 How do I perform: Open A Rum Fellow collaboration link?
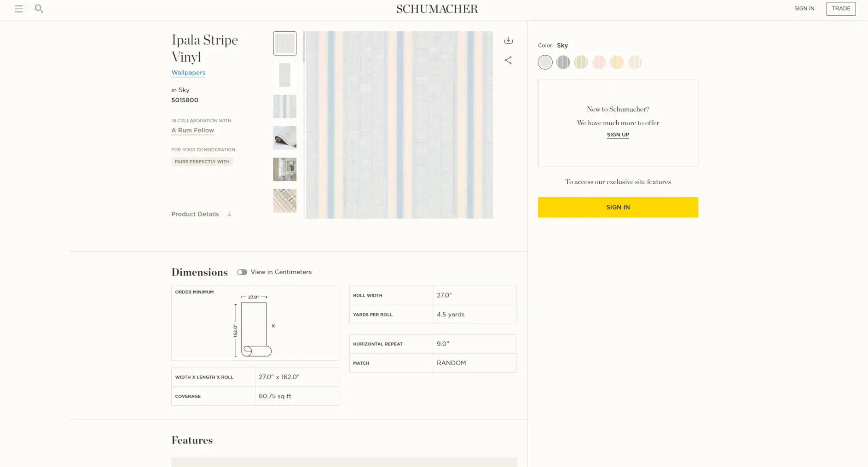coord(192,130)
